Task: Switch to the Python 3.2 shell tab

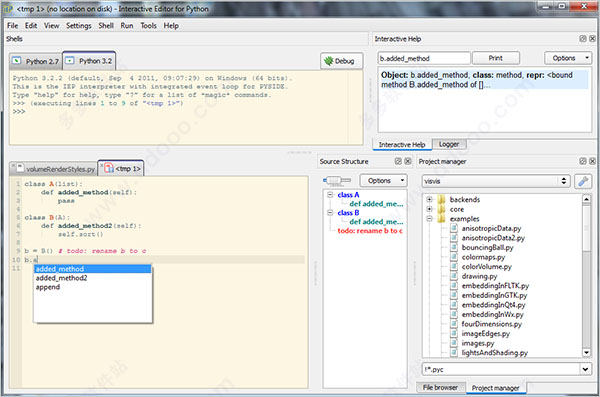Action: (x=89, y=61)
